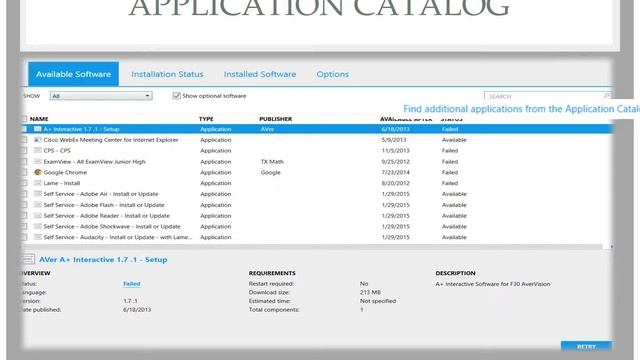Click the horizontal scrollbar under the list
Image resolution: width=640 pixels, height=360 pixels.
(x=312, y=247)
